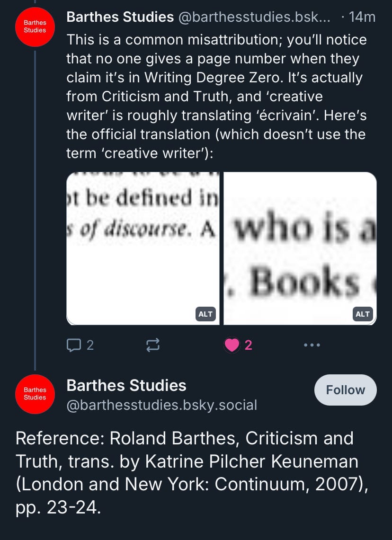Tap the pink like count number 2
The width and height of the screenshot is (392, 540).
pyautogui.click(x=249, y=345)
